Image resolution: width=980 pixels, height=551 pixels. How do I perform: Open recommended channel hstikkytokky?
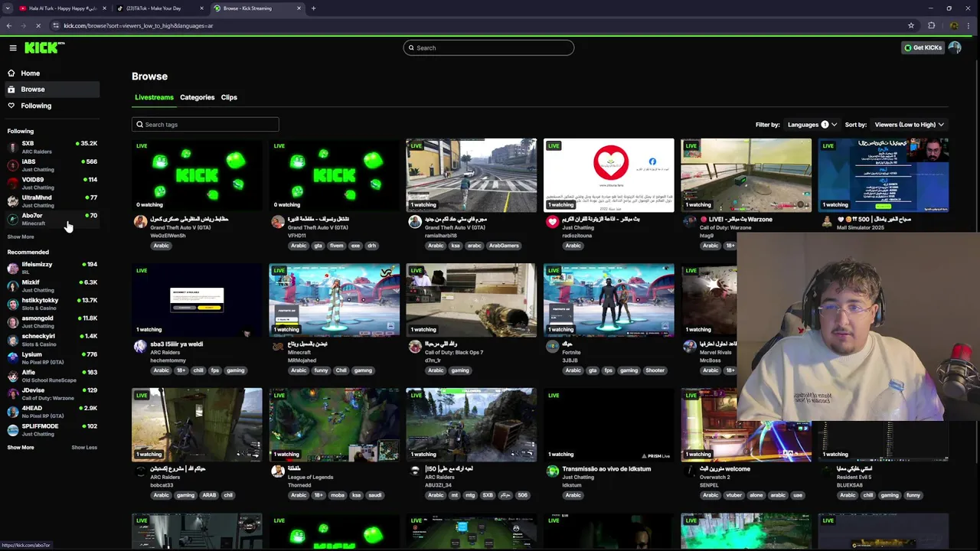[52, 304]
